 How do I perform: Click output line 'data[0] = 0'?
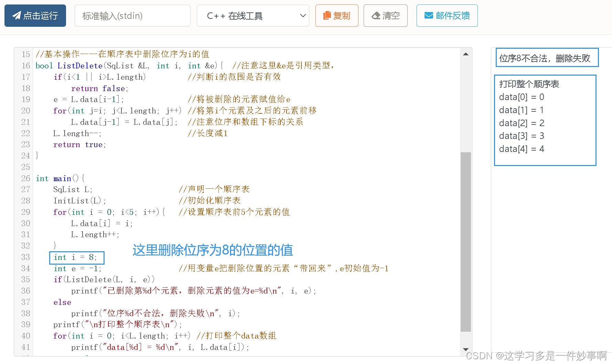[x=522, y=97]
